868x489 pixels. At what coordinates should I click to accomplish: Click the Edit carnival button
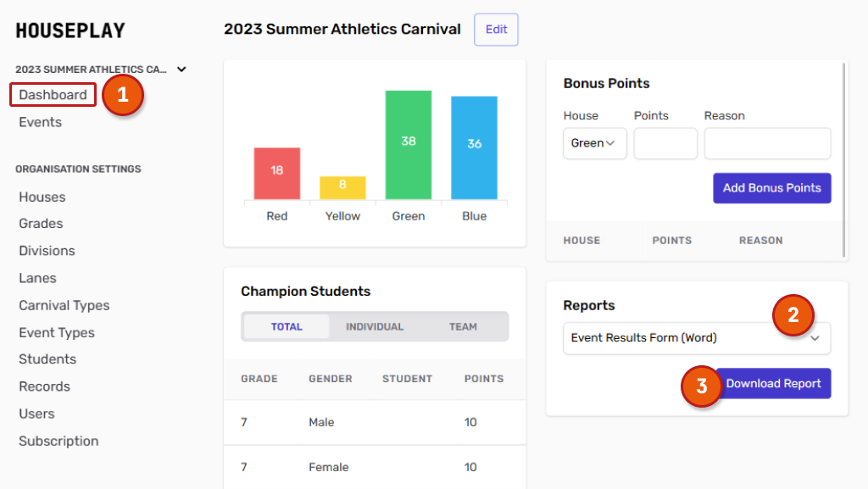pos(496,30)
